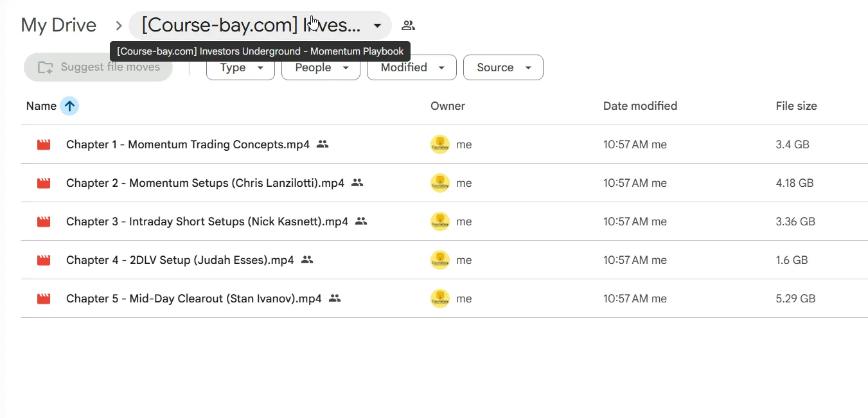Click video file icon for Chapter 5

point(44,299)
